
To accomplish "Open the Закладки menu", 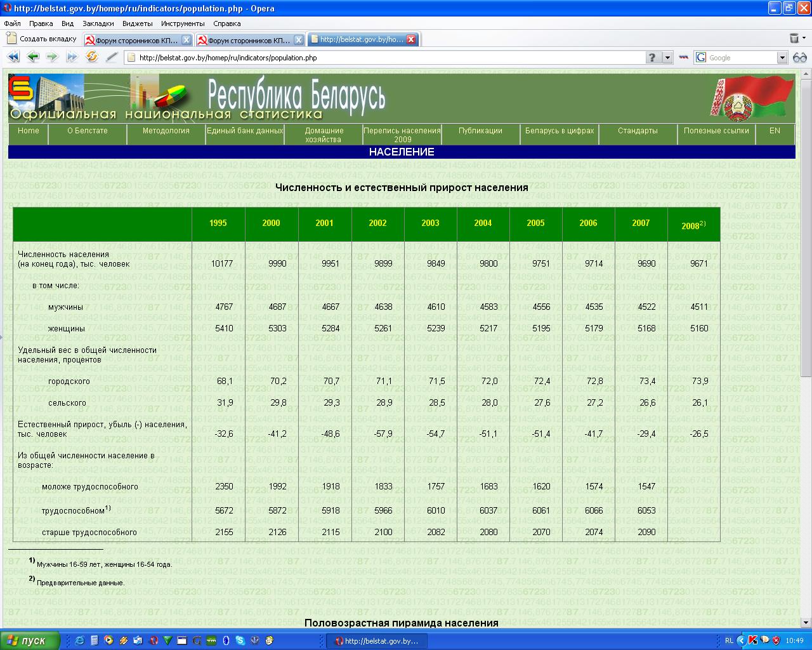I will pos(98,23).
